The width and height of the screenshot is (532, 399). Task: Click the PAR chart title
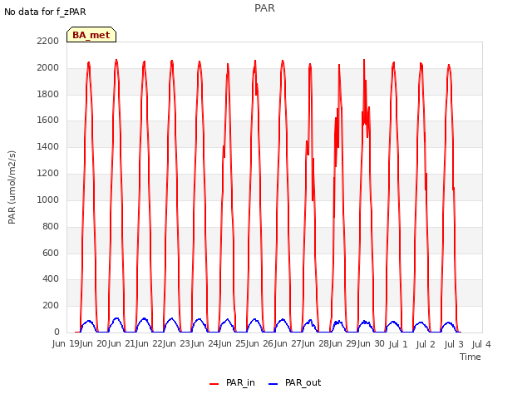pos(264,7)
